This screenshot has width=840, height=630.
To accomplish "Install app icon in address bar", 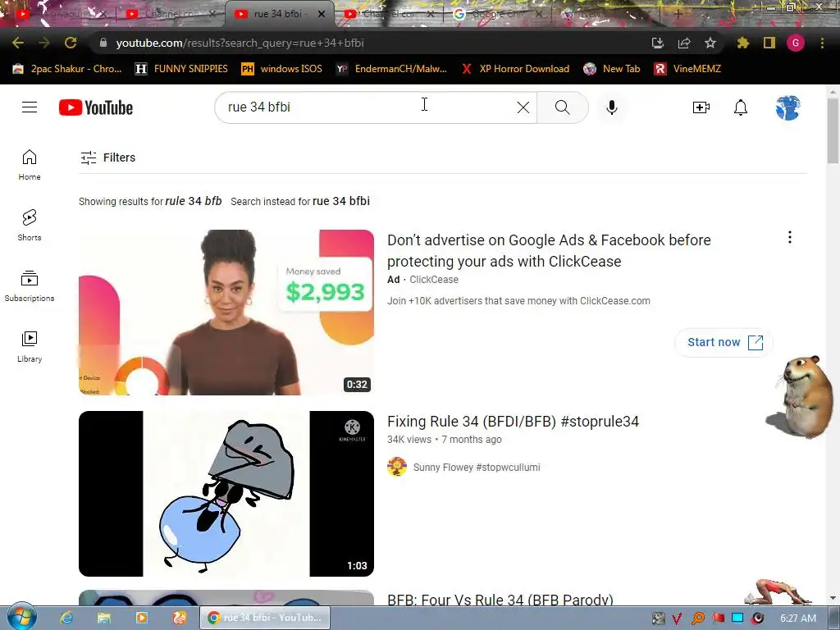I will (x=658, y=43).
